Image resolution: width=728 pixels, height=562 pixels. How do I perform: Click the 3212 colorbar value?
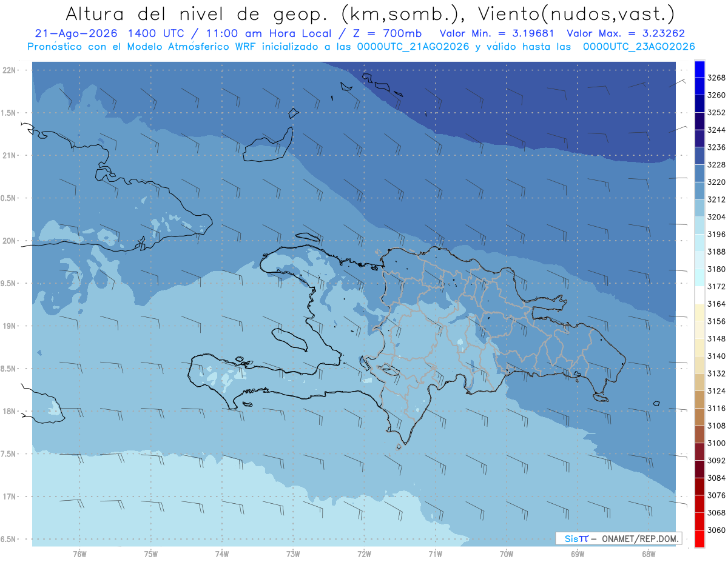716,199
